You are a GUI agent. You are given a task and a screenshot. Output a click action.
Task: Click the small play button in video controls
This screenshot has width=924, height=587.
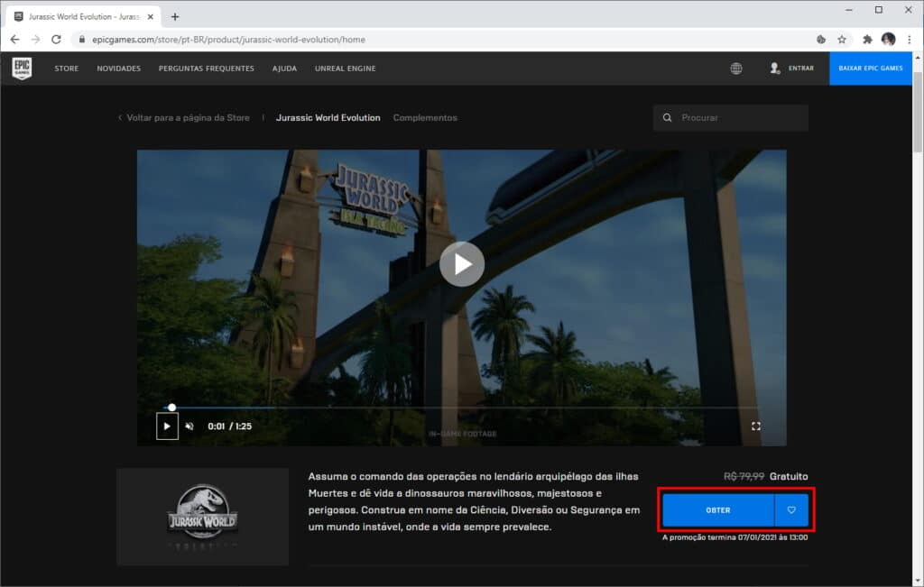click(x=167, y=426)
